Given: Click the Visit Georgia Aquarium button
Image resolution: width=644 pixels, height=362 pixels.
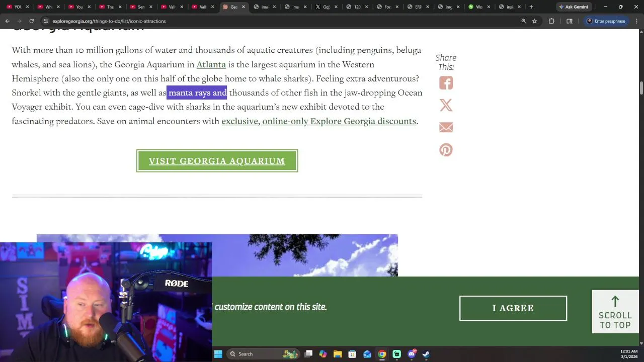Looking at the screenshot, I should (217, 161).
